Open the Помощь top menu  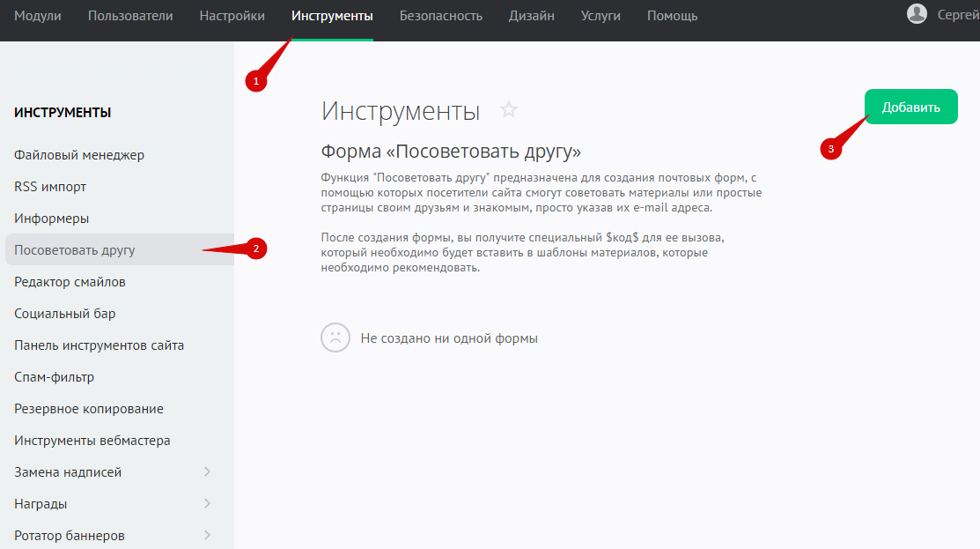click(672, 16)
